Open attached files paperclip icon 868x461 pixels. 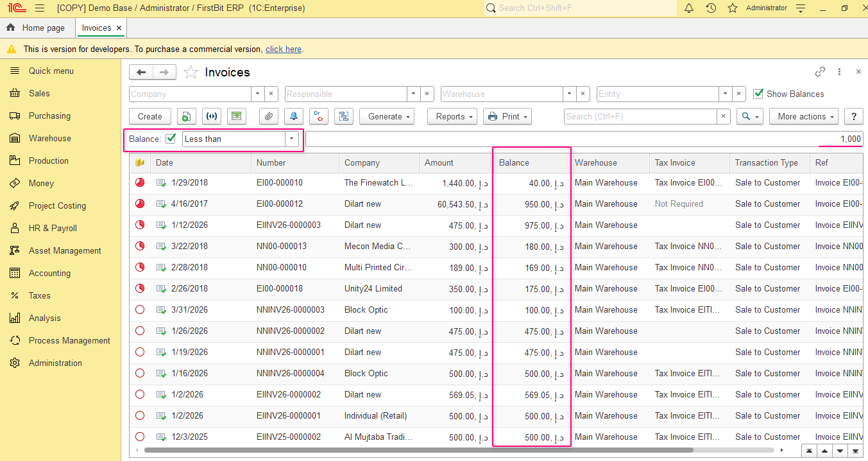point(269,116)
